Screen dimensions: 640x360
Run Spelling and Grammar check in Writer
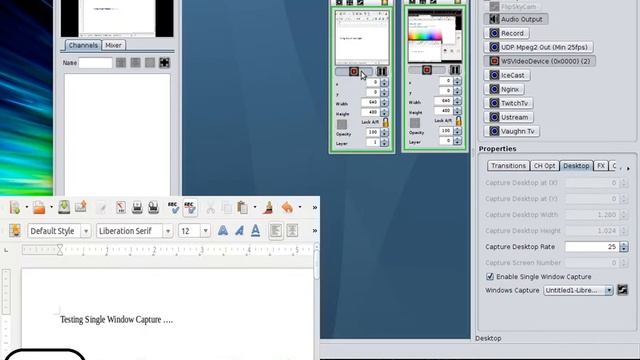pyautogui.click(x=173, y=207)
